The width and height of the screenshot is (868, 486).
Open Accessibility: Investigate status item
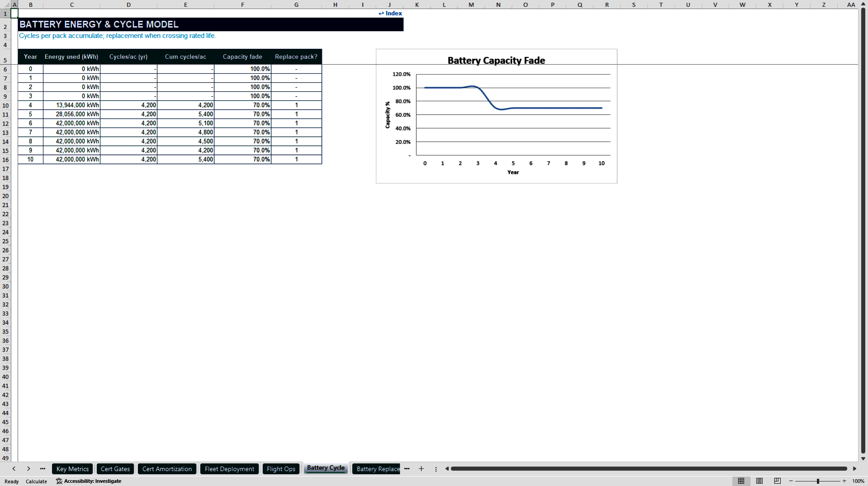pos(89,481)
